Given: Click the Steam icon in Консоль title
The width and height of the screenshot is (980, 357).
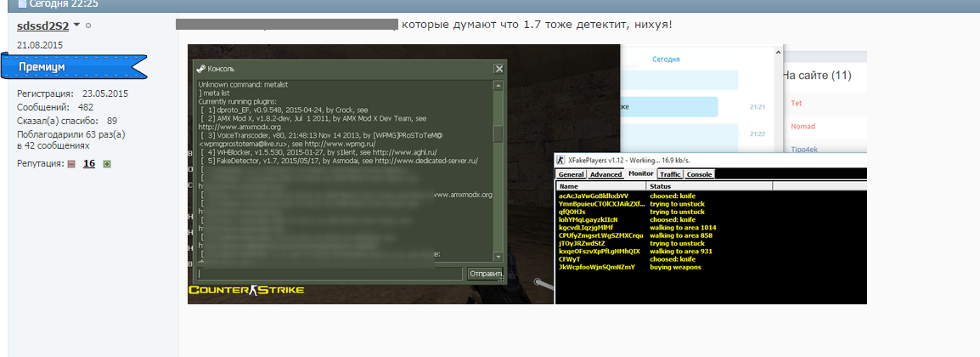Looking at the screenshot, I should pyautogui.click(x=201, y=69).
